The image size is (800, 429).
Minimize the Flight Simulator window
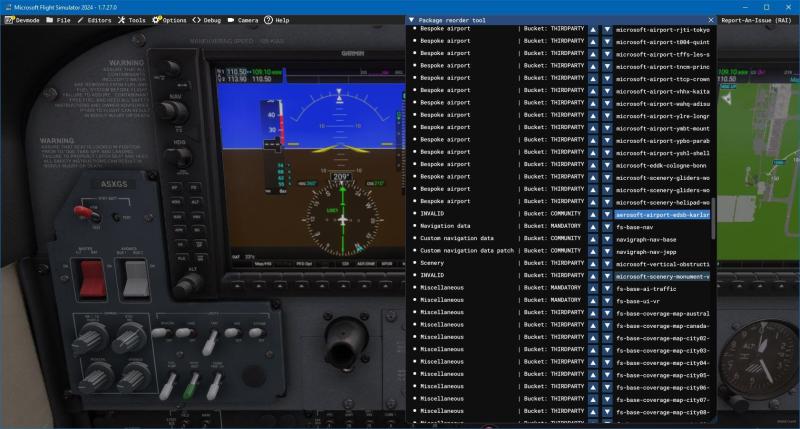745,7
